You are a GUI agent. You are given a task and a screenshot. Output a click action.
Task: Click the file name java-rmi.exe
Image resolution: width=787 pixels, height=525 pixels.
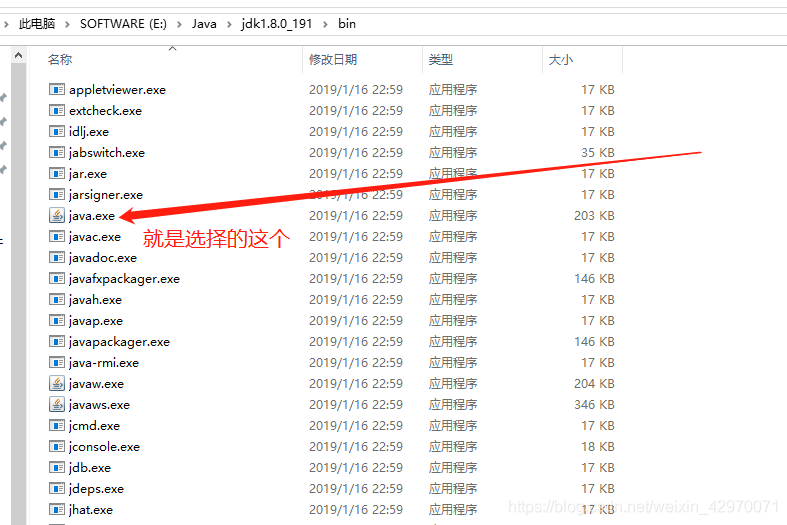coord(104,363)
